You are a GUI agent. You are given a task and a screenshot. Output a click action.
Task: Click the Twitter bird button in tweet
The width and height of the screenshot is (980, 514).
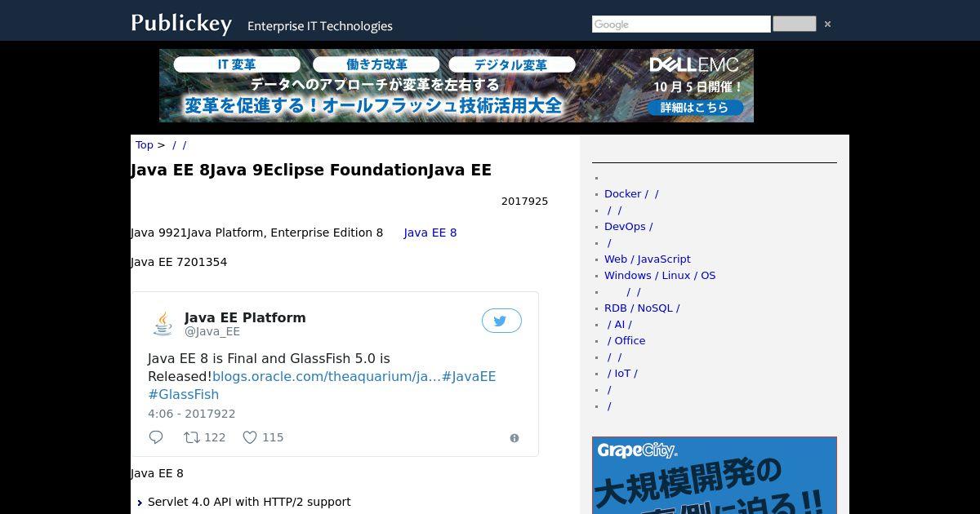501,321
